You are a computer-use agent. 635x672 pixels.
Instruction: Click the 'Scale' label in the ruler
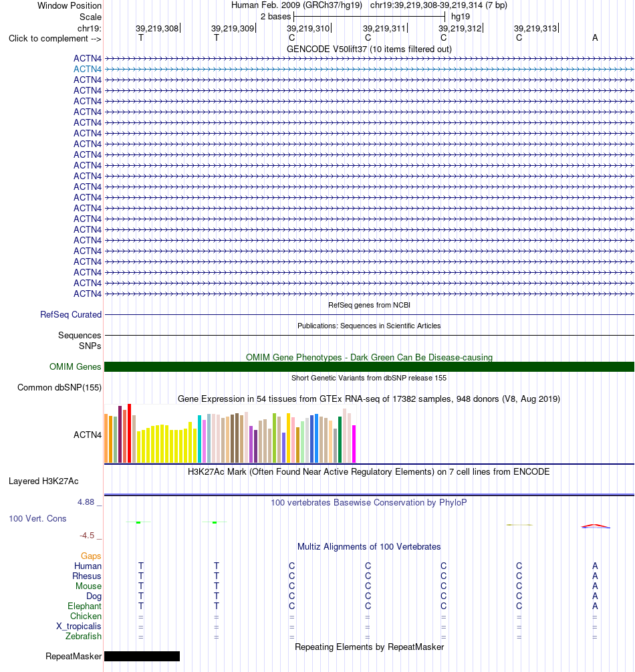tap(90, 17)
